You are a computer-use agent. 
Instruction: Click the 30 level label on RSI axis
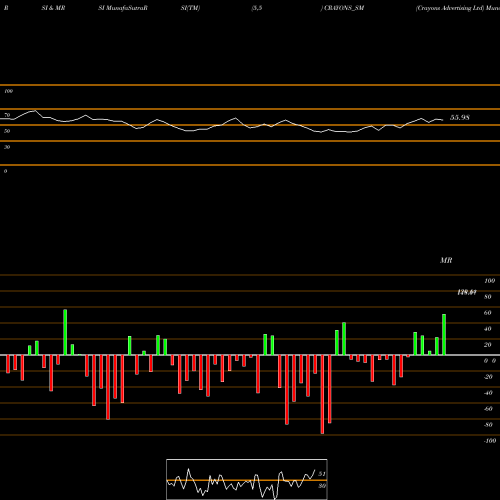click(7, 147)
